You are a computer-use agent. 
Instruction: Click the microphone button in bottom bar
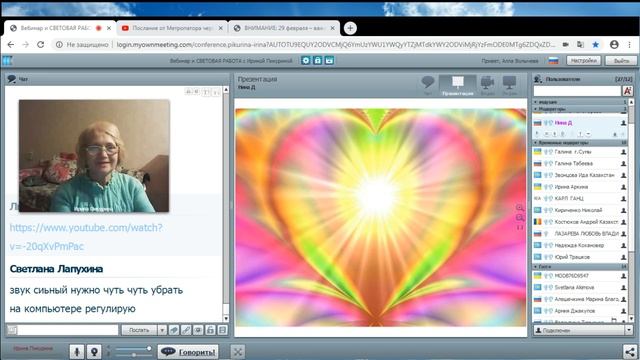[x=77, y=351]
